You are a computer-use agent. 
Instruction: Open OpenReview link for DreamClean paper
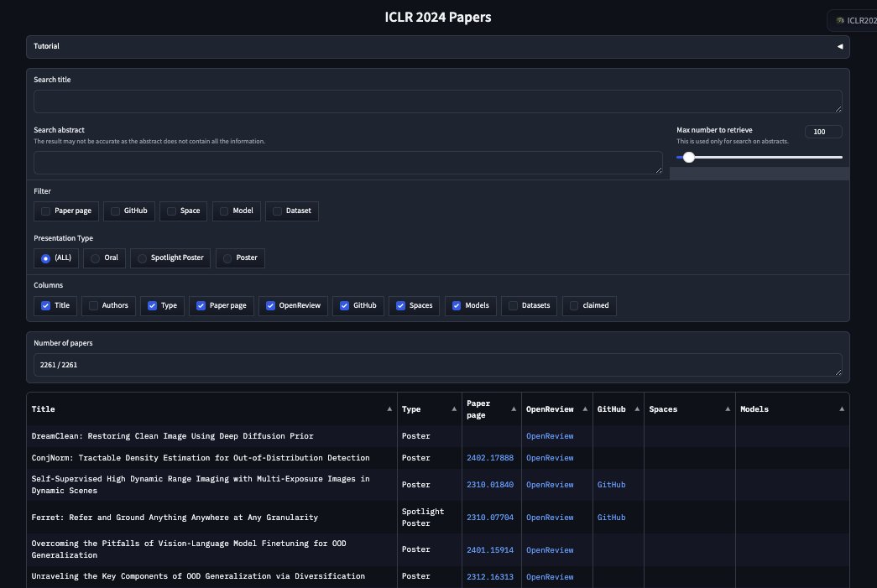tap(550, 436)
